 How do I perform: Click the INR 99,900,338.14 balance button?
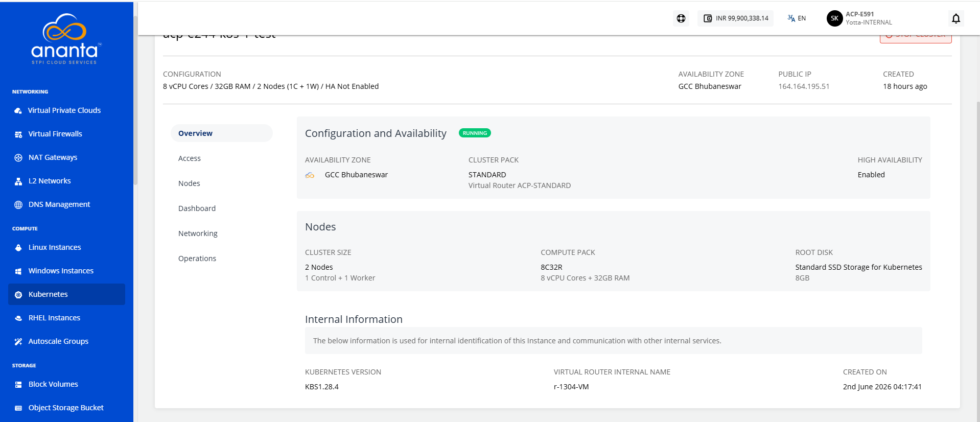coord(735,18)
